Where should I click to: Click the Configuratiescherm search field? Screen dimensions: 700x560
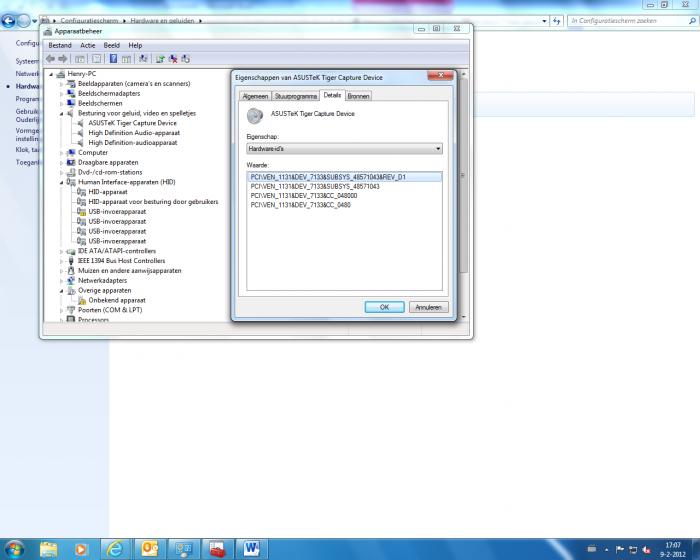pos(632,21)
